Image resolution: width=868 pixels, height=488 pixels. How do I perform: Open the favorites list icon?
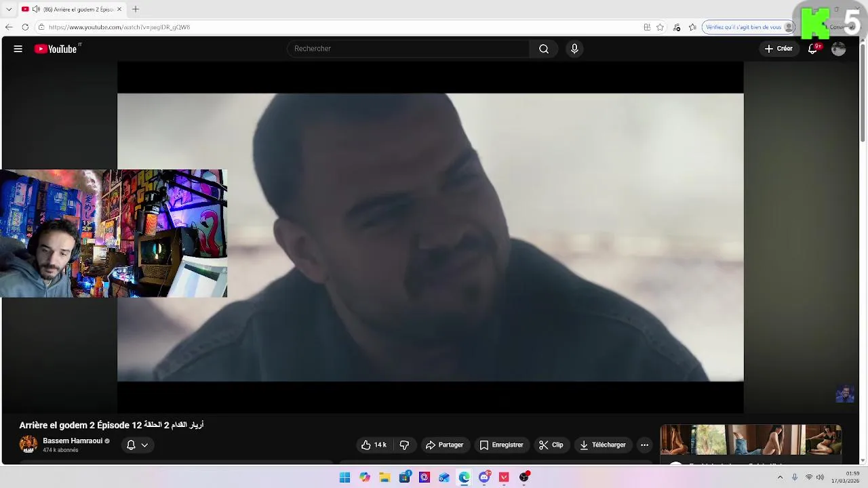(692, 27)
